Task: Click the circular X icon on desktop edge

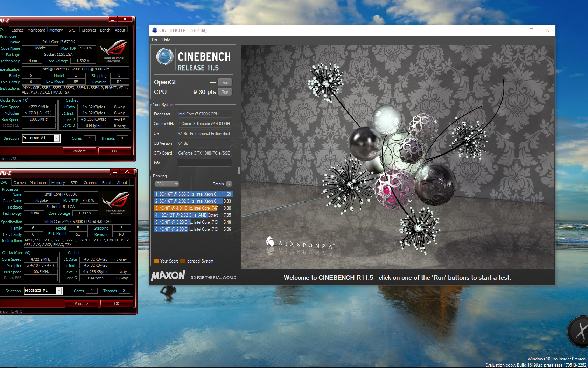Action: point(578,331)
